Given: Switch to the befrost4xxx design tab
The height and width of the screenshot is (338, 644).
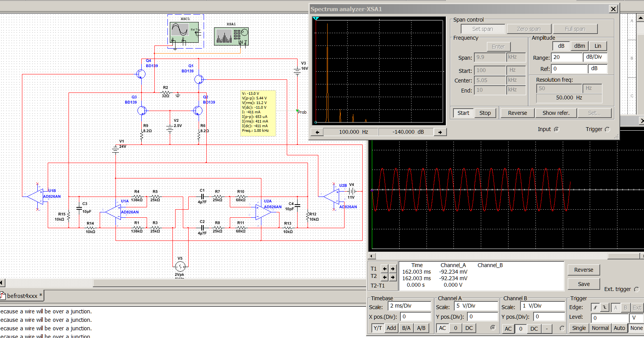Looking at the screenshot, I should click(x=22, y=296).
